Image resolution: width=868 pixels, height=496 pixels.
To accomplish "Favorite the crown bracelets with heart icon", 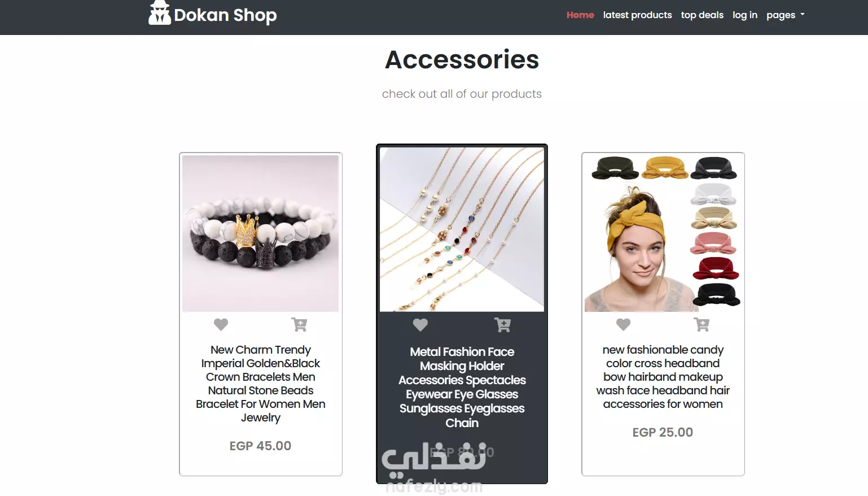I will (221, 324).
